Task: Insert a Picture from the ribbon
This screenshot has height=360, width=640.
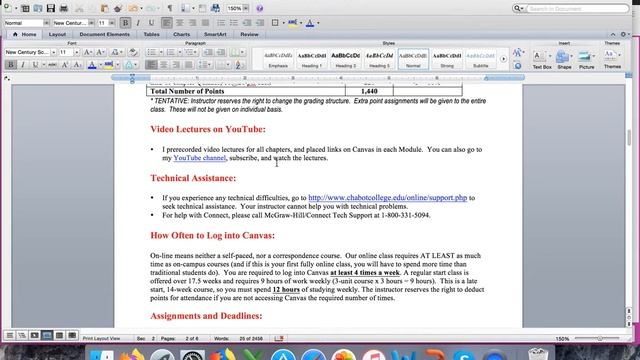Action: pos(587,59)
